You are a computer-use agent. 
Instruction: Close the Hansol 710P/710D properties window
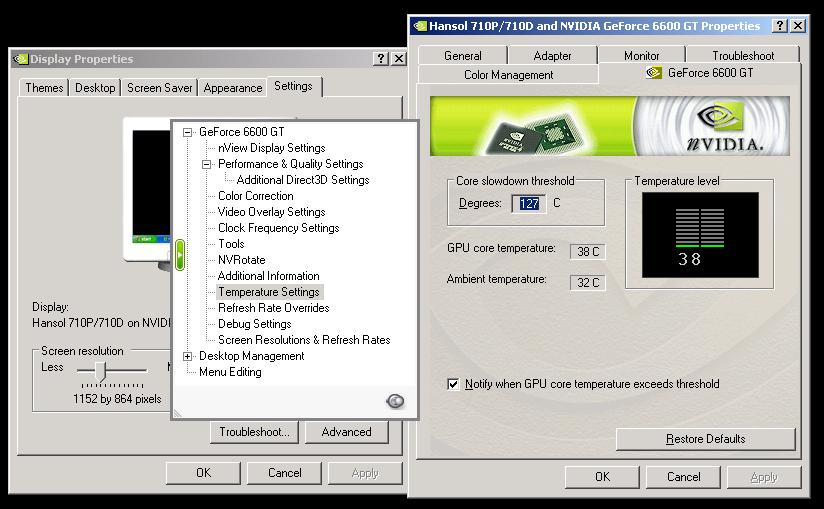coord(798,25)
